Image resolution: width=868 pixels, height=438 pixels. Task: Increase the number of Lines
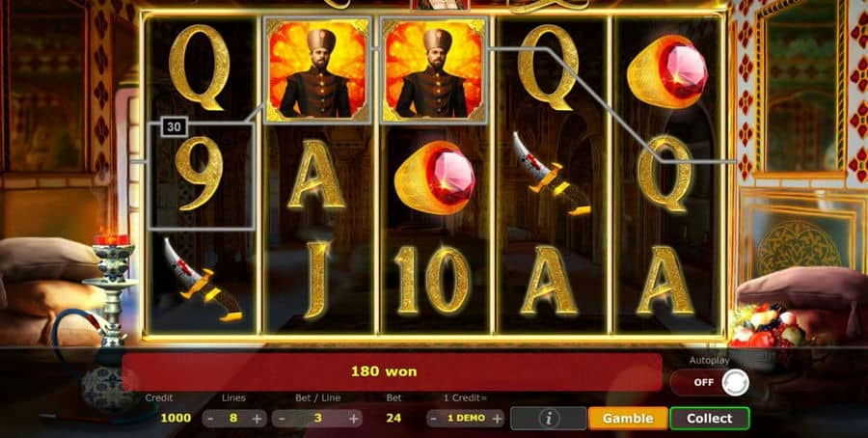(257, 418)
